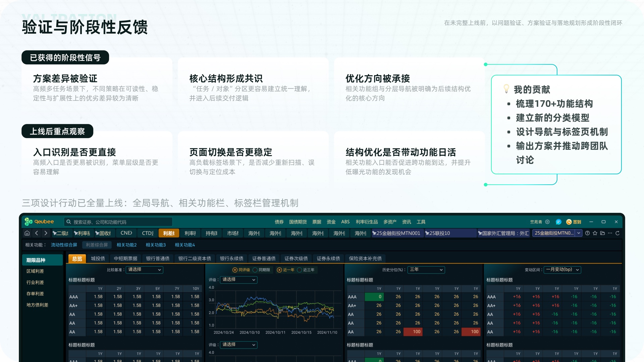This screenshot has height=362, width=644.
Task: Click pin icon on 固收 tab
Action: [97, 233]
